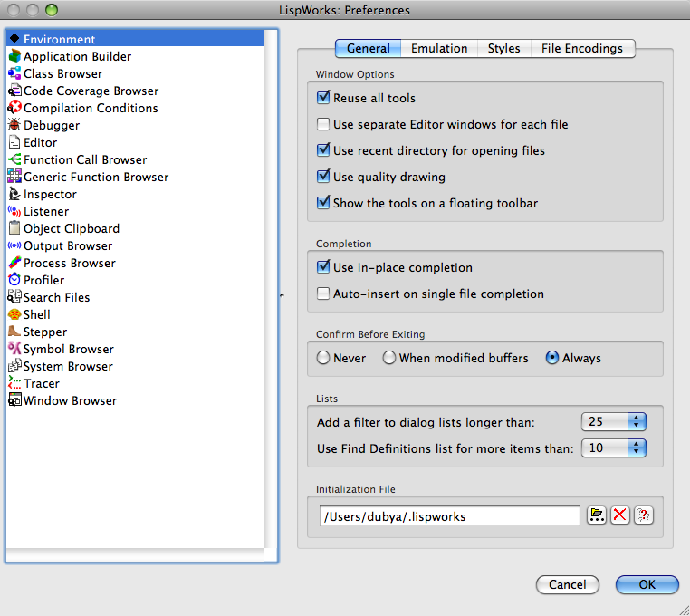Open the File Encodings tab
690x616 pixels.
click(582, 48)
